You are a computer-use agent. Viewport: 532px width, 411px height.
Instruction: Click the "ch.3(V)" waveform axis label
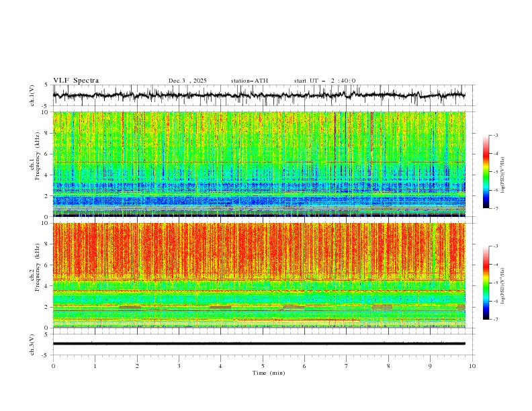click(32, 345)
